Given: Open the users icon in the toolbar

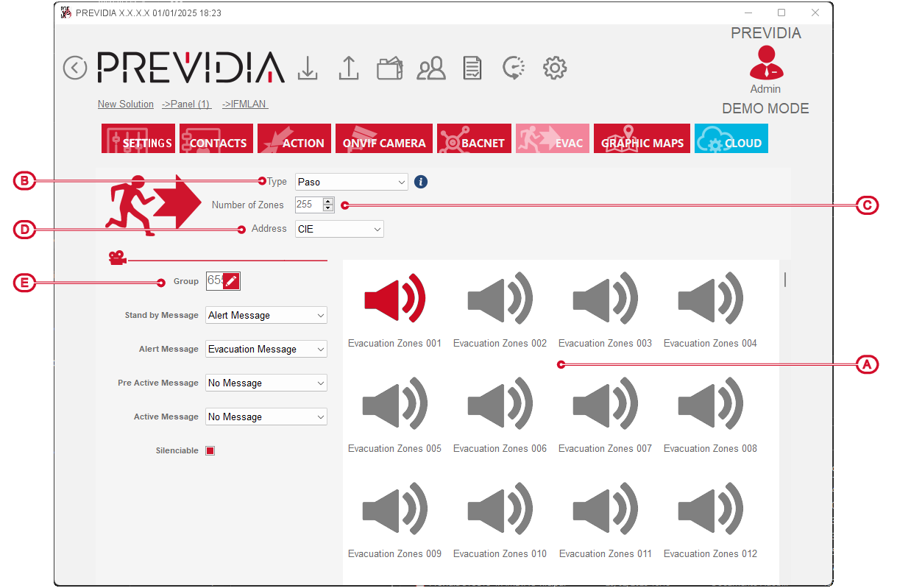Looking at the screenshot, I should [x=431, y=68].
